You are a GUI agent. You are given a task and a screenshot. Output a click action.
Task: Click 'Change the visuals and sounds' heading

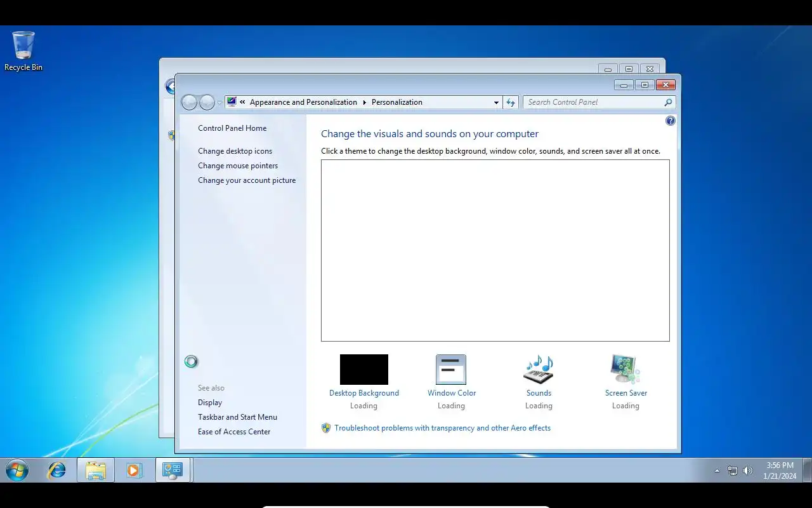tap(429, 134)
